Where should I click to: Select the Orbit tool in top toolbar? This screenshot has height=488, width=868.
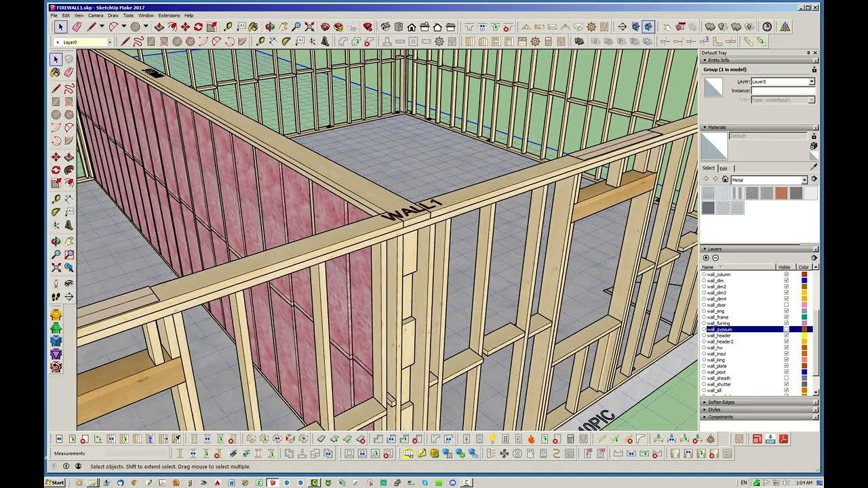click(x=269, y=27)
